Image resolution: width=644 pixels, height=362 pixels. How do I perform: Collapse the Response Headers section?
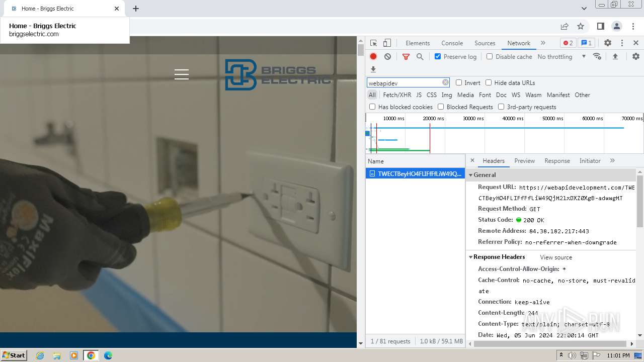click(471, 257)
